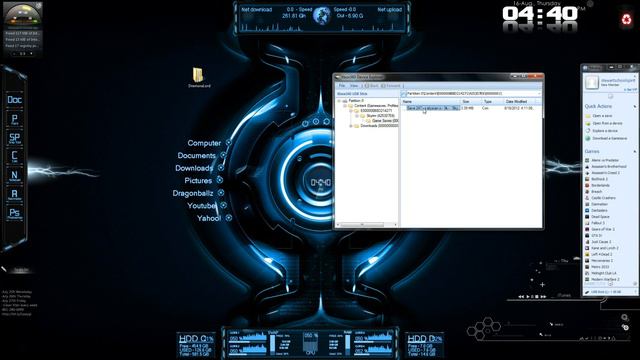Open the SP dock tile
640x360 pixels.
click(14, 138)
